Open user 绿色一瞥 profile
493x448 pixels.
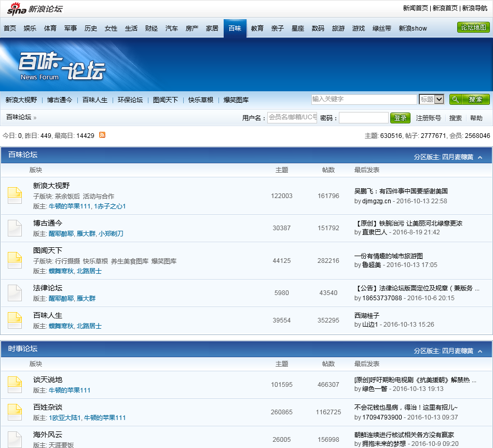[375, 388]
